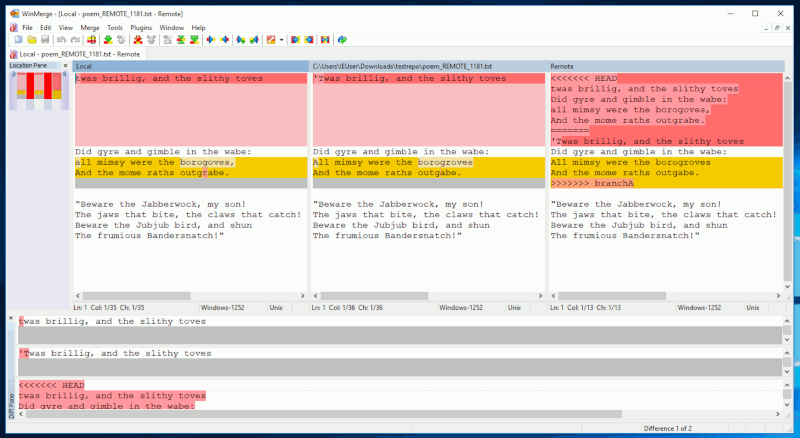The image size is (800, 438).
Task: Close the Diff Pane with its X
Action: click(x=12, y=318)
